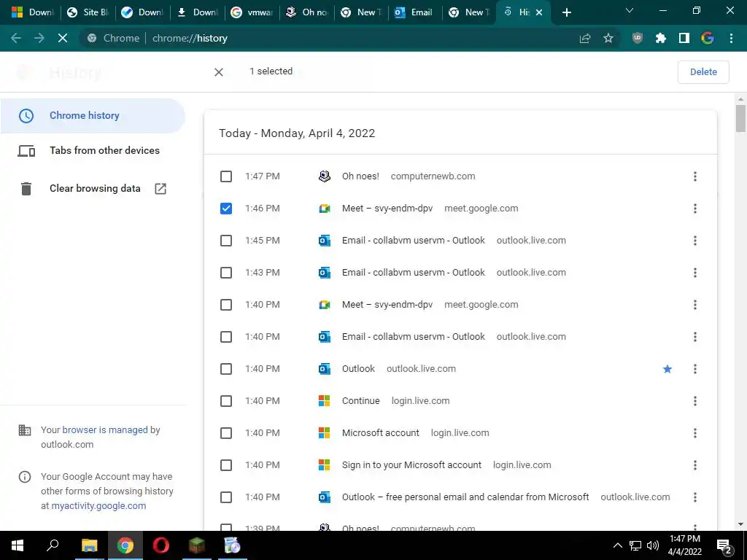Open the Oh noes! computernewb.com history entry

pos(360,176)
